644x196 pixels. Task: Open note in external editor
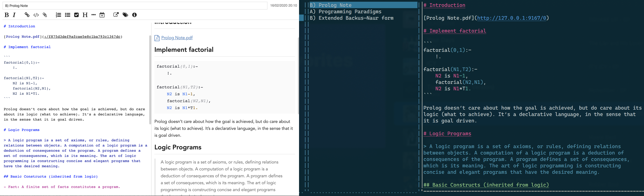pos(116,15)
